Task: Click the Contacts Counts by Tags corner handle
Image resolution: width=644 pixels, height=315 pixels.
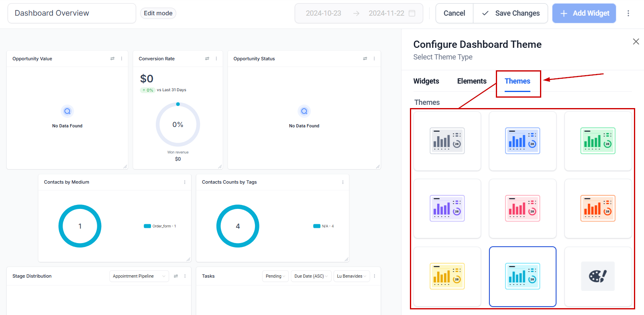Action: click(346, 259)
